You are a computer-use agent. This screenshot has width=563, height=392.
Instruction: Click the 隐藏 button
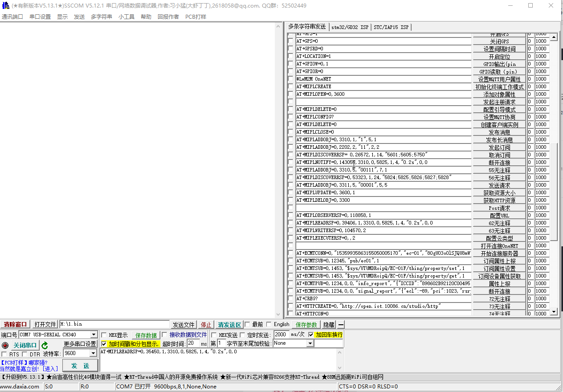point(329,325)
